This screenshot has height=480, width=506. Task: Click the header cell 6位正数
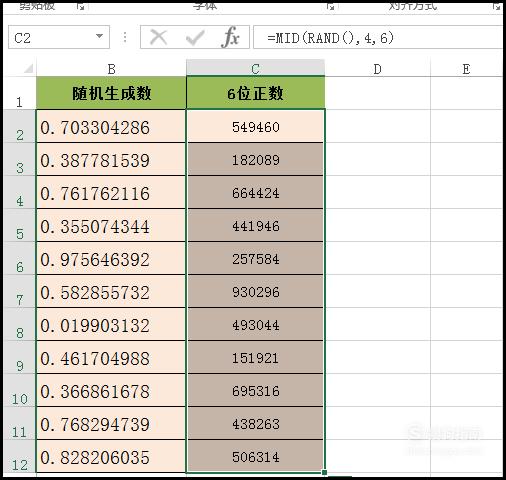(255, 93)
